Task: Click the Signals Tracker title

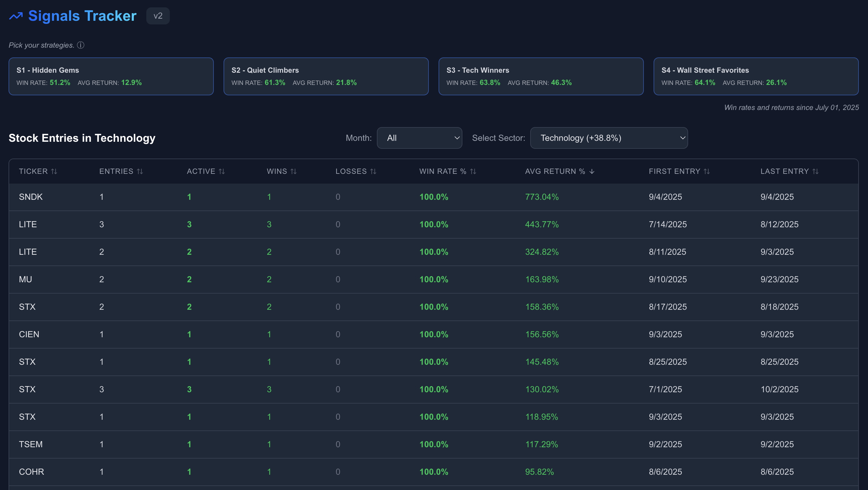Action: [x=82, y=16]
